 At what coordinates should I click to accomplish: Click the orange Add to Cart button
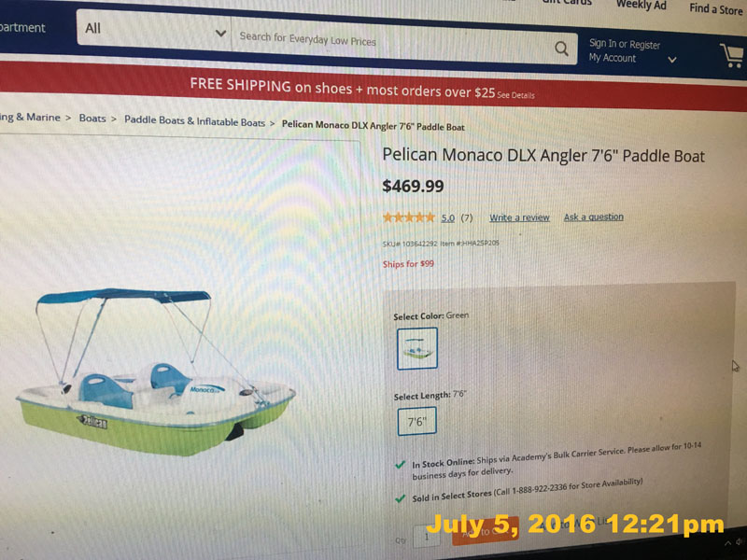(485, 532)
